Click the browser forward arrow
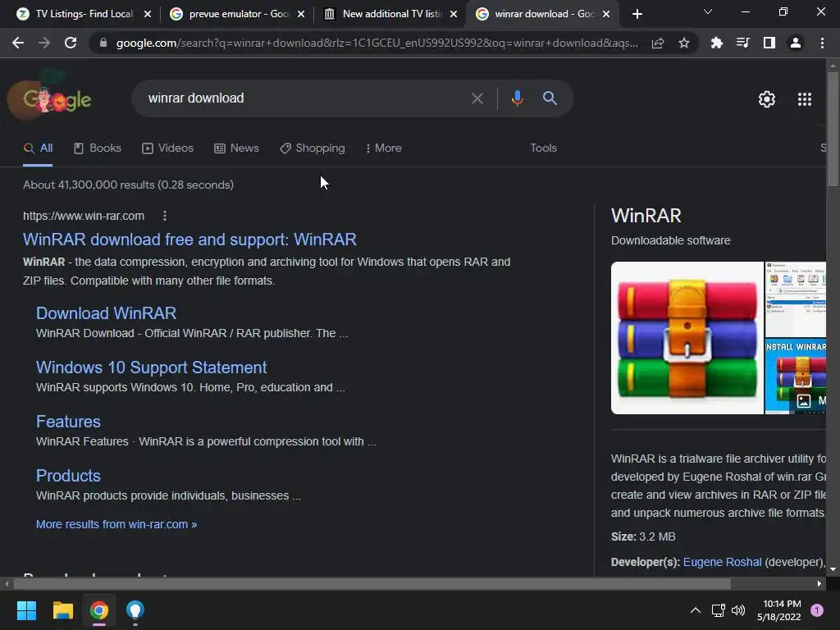 pos(44,43)
